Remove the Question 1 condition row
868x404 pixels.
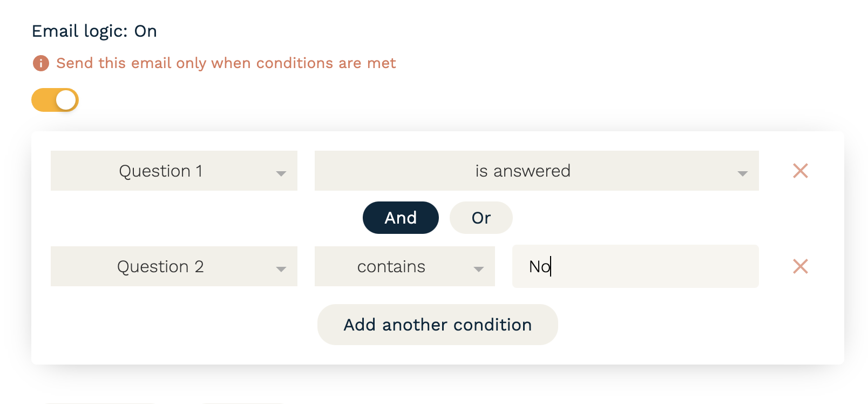(800, 171)
